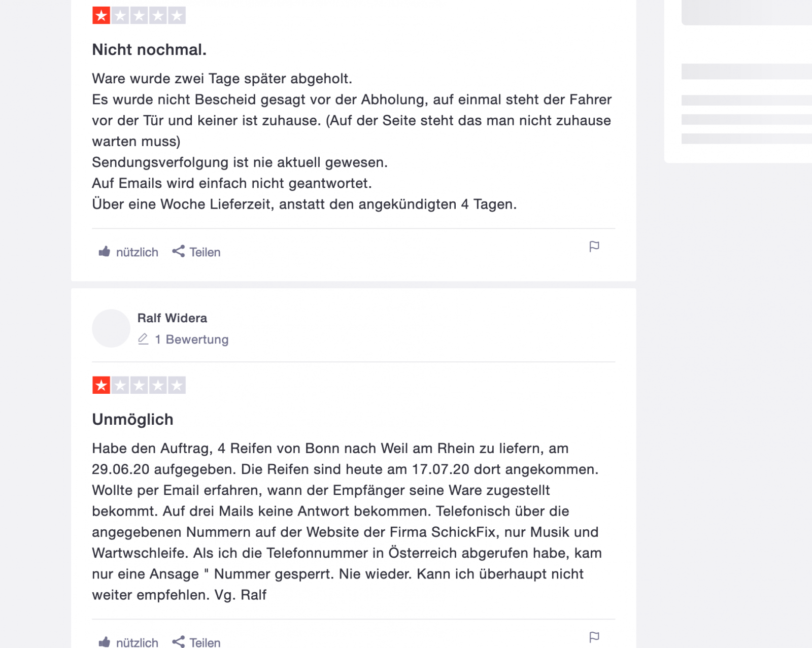Image resolution: width=812 pixels, height=648 pixels.
Task: Click Ralf Widera's avatar placeholder
Action: pyautogui.click(x=111, y=328)
